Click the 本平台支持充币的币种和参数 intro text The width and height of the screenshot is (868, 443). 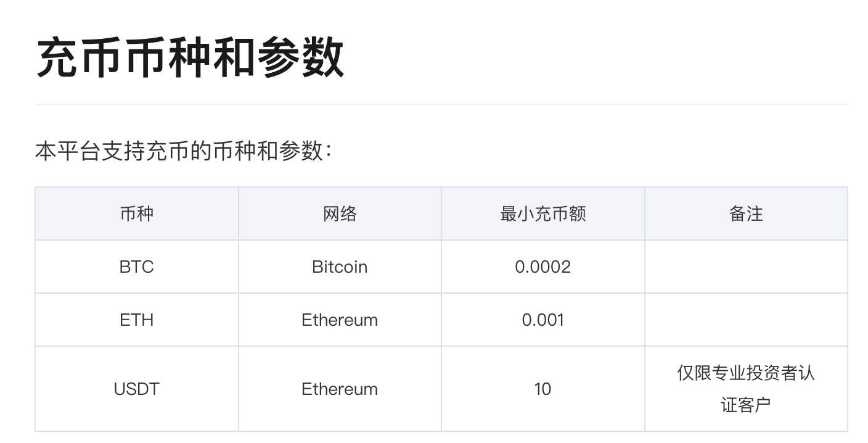pos(183,151)
